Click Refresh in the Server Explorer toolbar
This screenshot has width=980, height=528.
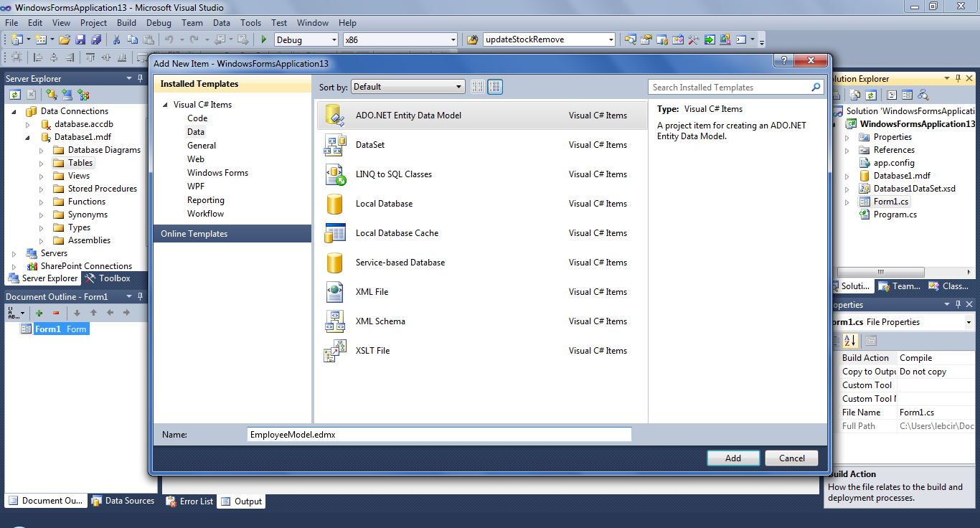click(x=15, y=94)
